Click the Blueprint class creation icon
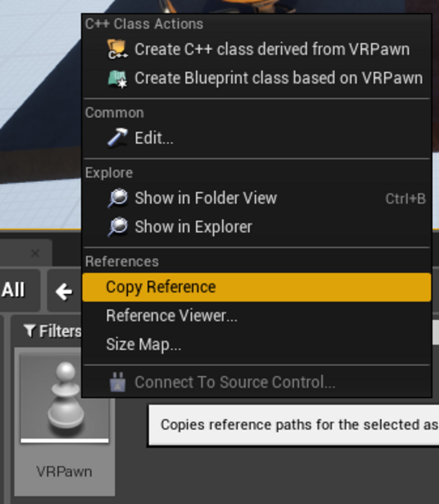 coord(117,78)
